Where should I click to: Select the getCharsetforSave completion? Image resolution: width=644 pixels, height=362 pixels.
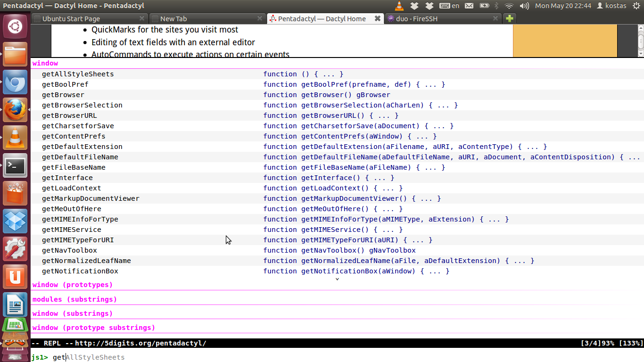337,126
